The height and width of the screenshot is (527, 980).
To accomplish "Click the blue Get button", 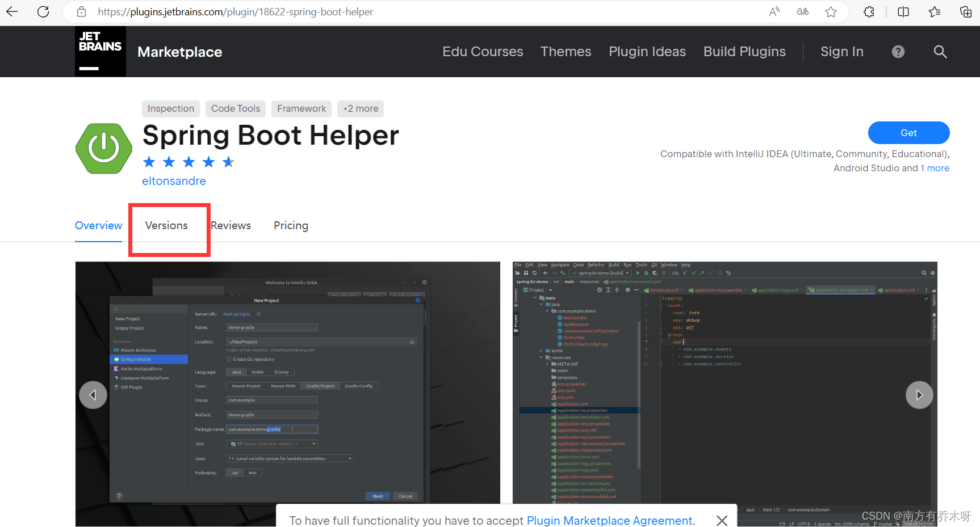I will [908, 133].
